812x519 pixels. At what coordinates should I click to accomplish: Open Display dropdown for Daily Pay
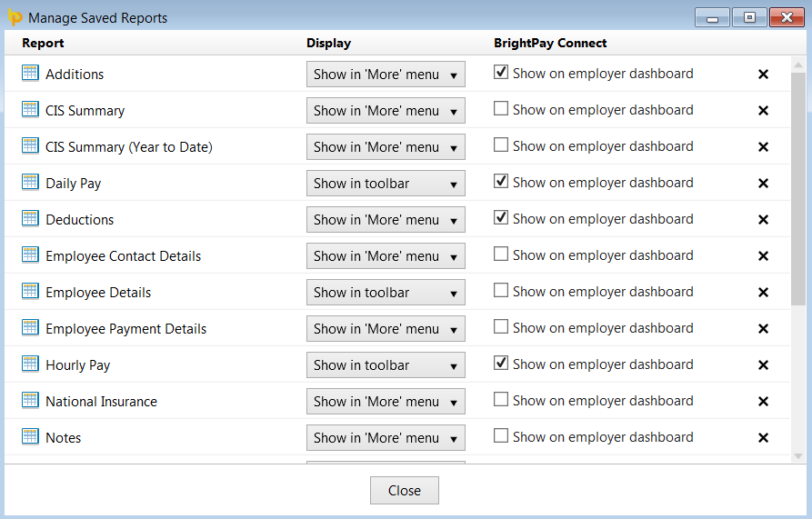(386, 184)
